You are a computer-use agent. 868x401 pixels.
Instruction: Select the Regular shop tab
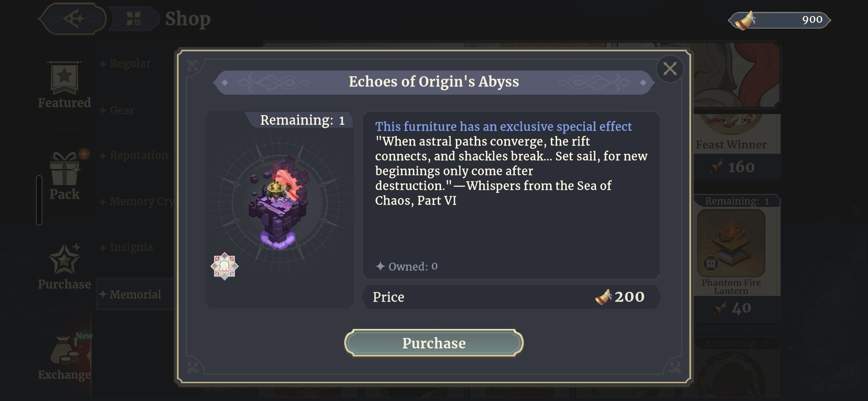(130, 63)
